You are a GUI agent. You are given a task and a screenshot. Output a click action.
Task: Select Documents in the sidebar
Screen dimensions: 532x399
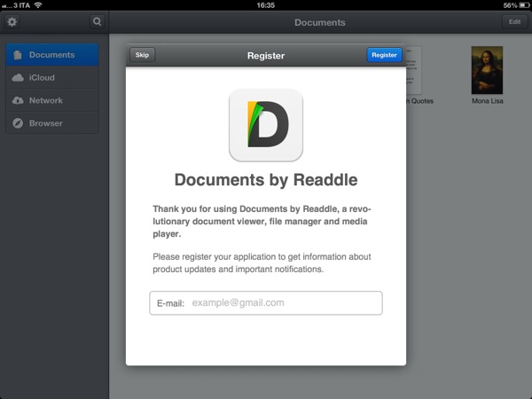coord(52,55)
